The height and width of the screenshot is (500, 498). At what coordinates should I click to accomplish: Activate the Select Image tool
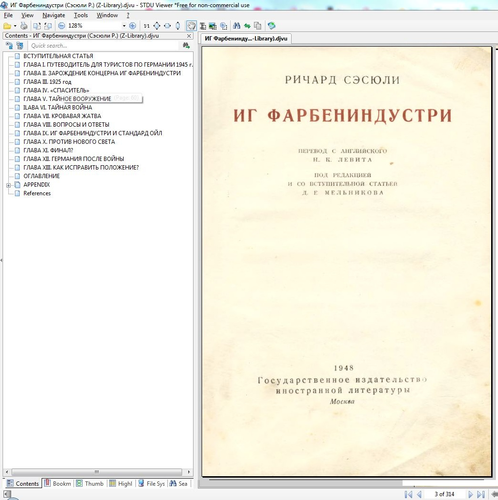point(213,26)
